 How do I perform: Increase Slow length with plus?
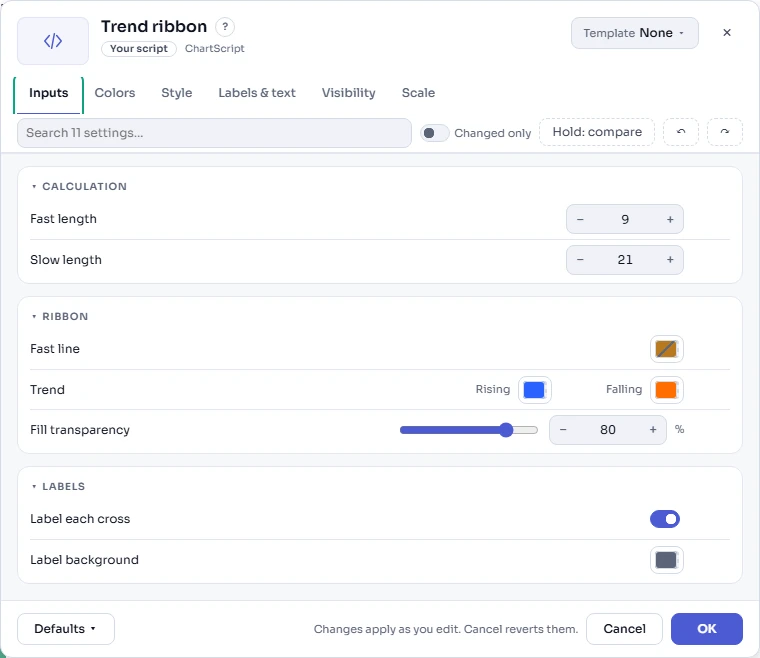670,260
